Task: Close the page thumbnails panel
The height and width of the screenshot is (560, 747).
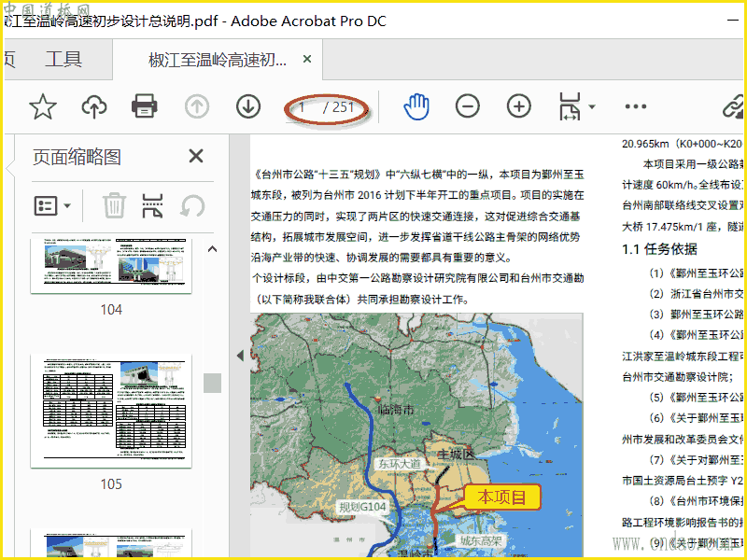Action: (196, 156)
